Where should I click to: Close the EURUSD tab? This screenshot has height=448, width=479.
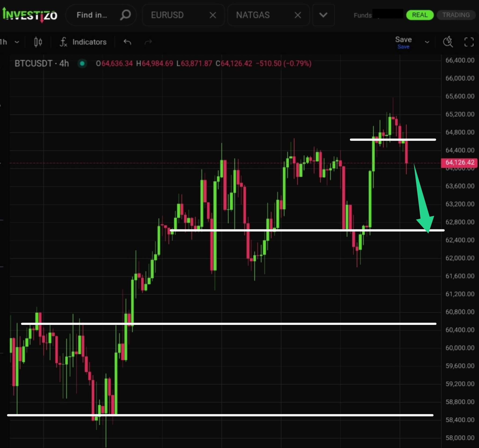click(213, 15)
